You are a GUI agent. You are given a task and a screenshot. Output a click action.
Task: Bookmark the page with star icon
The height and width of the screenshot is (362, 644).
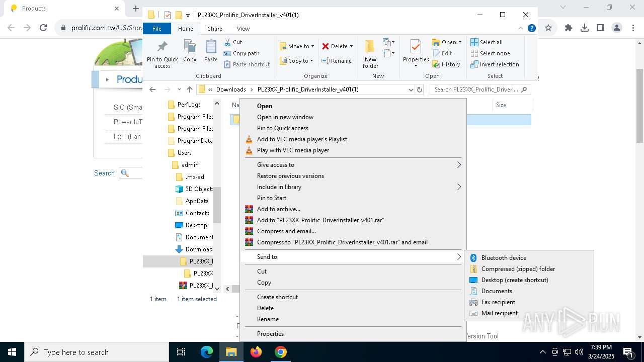point(548,28)
